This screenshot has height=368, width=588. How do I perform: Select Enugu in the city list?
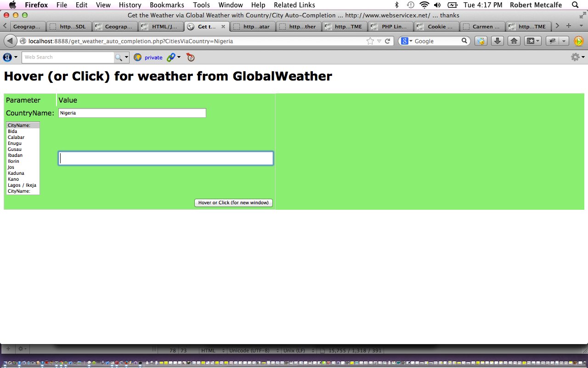pyautogui.click(x=23, y=144)
